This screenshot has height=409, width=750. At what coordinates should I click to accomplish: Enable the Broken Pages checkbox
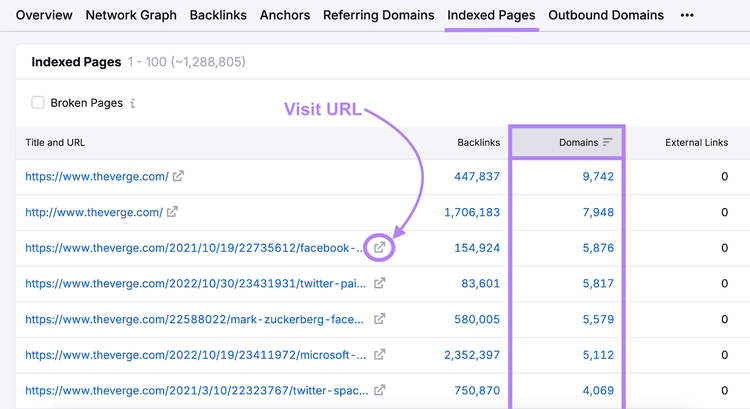(38, 103)
